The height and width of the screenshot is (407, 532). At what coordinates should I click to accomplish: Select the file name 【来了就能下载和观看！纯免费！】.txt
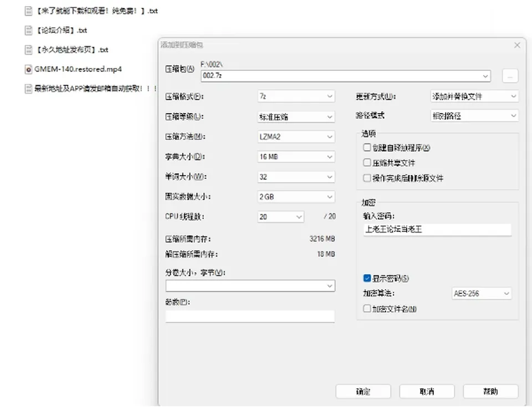(x=96, y=11)
